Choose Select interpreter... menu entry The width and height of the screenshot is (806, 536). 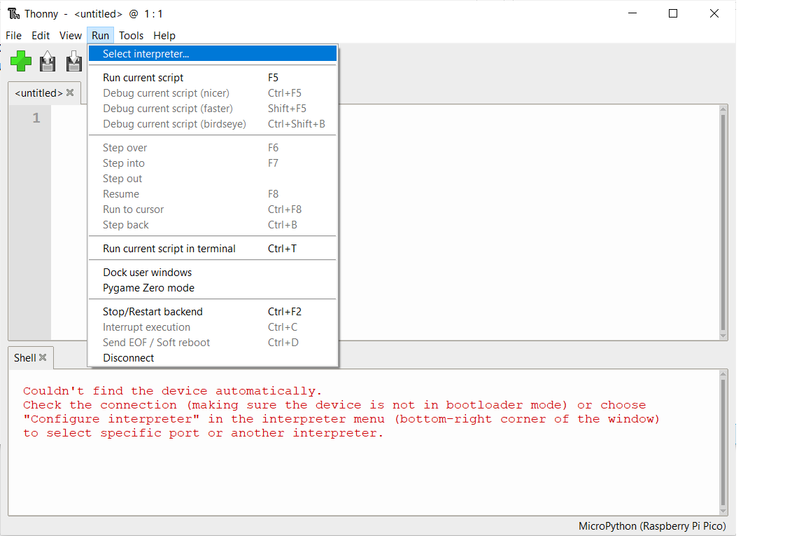pyautogui.click(x=213, y=53)
